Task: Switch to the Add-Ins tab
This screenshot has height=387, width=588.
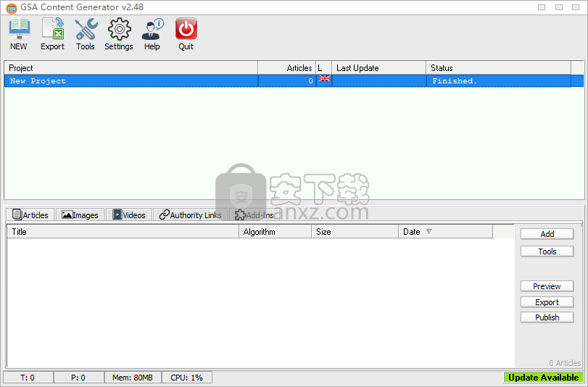Action: tap(254, 215)
